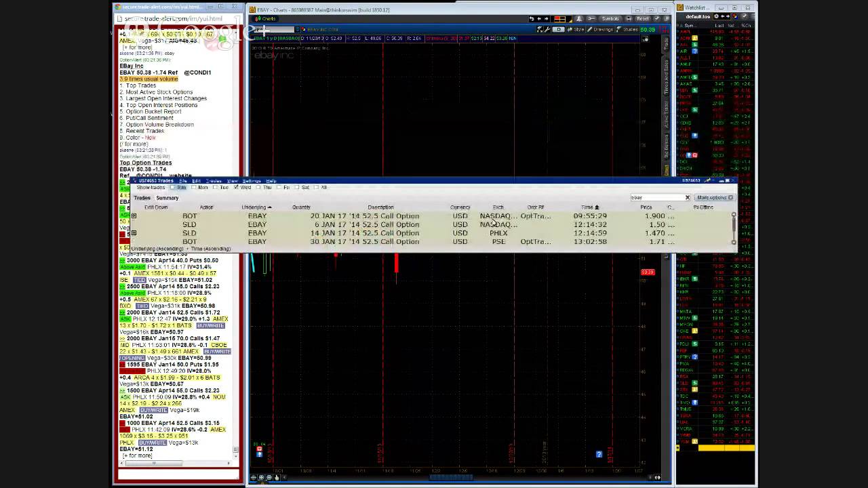Open the View menu in Trades window
This screenshot has width=868, height=488.
click(x=233, y=181)
